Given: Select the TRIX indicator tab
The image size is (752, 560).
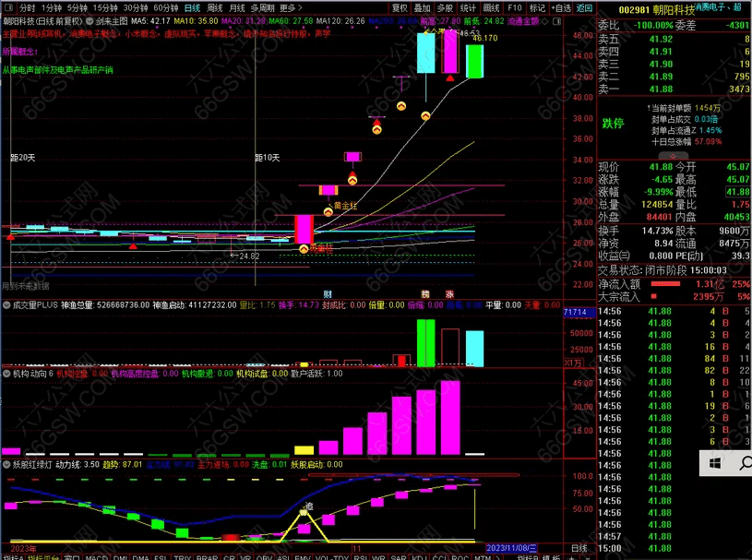Looking at the screenshot, I should pyautogui.click(x=183, y=556).
